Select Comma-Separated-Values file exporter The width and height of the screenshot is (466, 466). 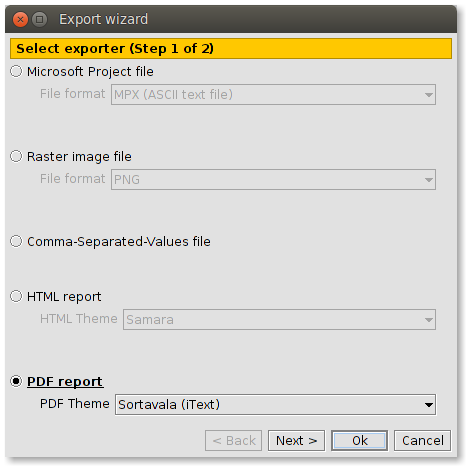(16, 241)
